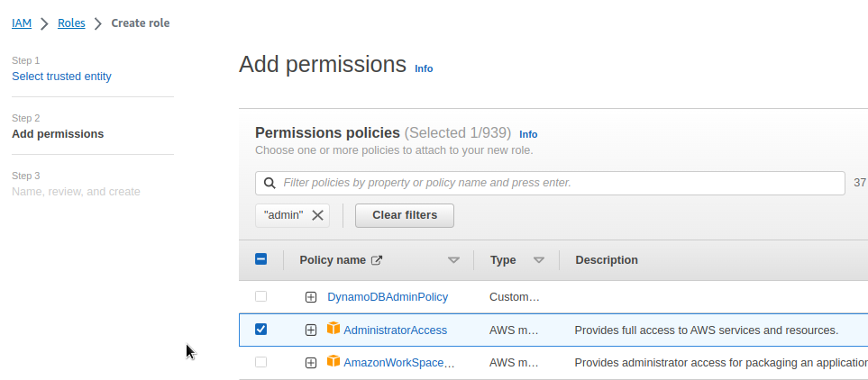Expand DynamoDBAdminPolicy details
The image size is (868, 380).
(x=311, y=297)
